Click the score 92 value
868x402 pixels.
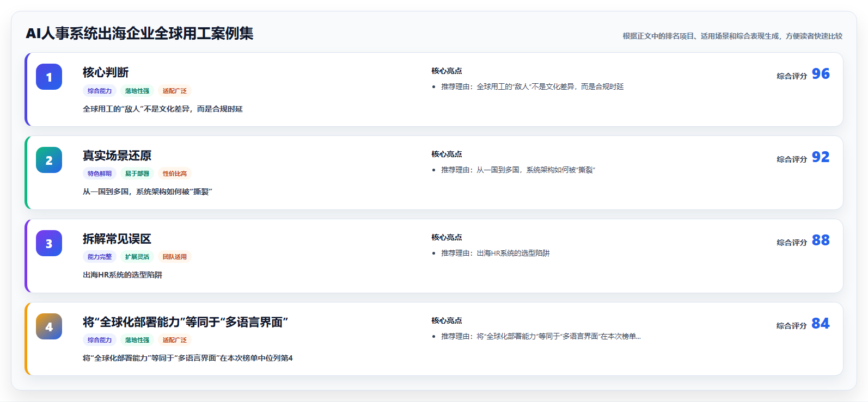coord(821,157)
